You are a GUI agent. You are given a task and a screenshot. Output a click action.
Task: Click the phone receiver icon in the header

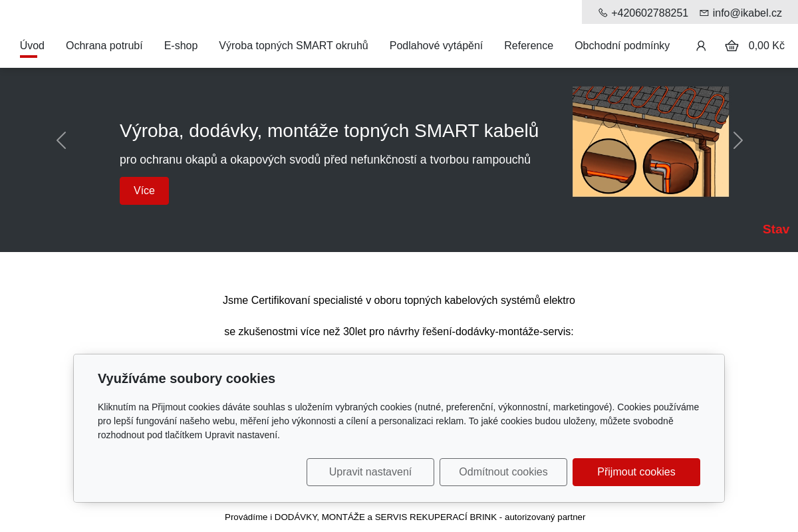pos(602,13)
